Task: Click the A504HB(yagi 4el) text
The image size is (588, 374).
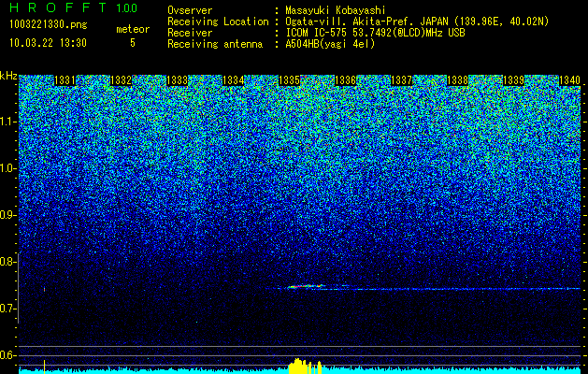Action: point(330,44)
